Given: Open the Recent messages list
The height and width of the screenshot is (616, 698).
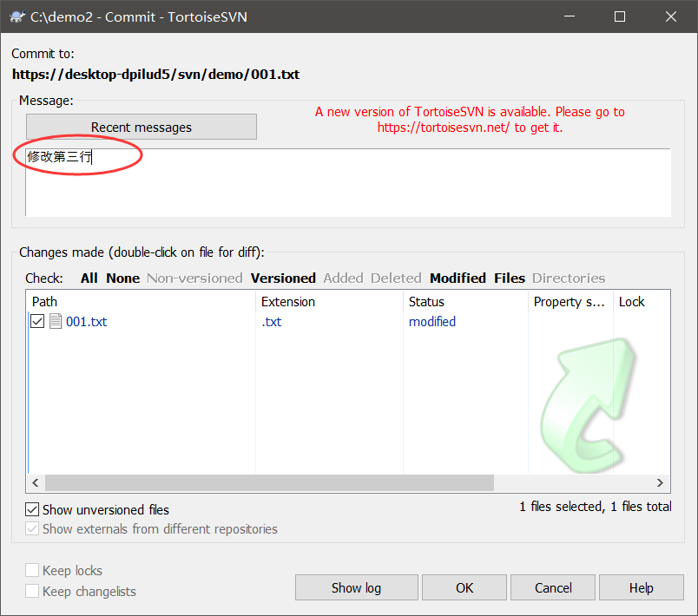Looking at the screenshot, I should (x=142, y=128).
